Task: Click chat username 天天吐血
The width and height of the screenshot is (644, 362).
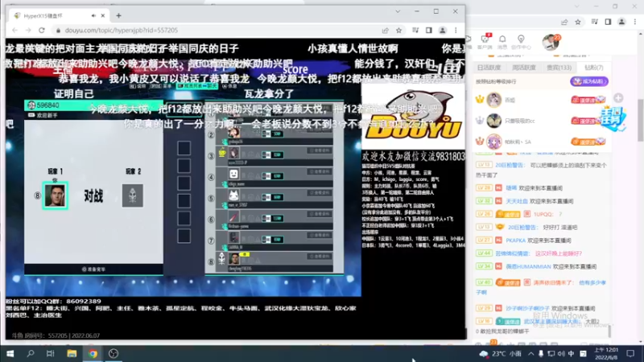Action: (x=516, y=201)
